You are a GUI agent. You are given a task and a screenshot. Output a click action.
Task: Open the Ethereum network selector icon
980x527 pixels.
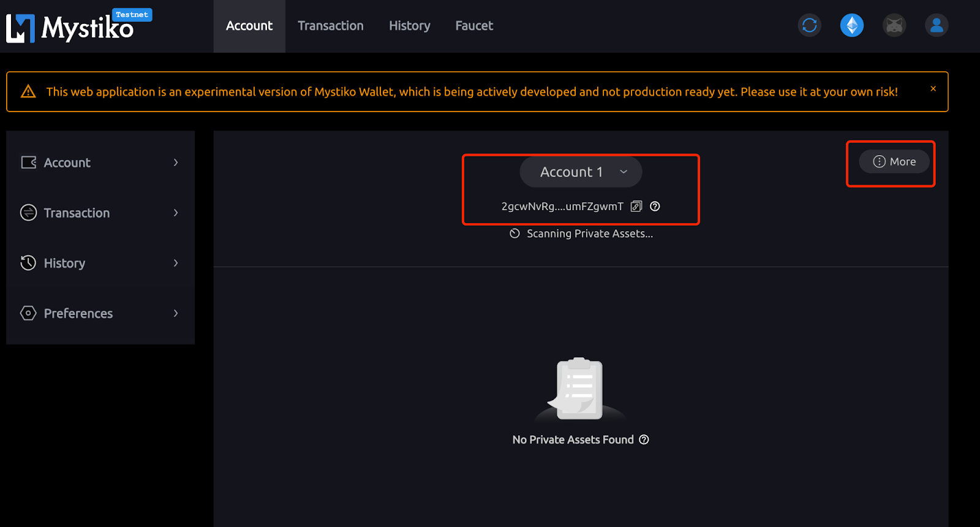pos(851,25)
